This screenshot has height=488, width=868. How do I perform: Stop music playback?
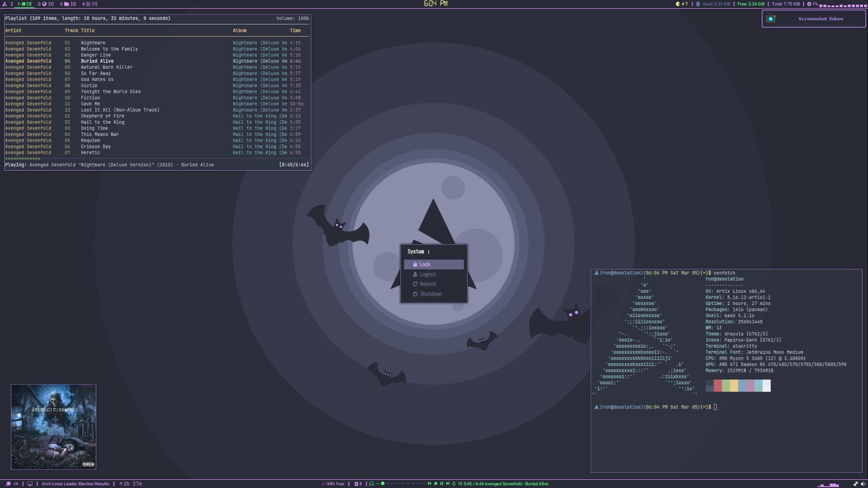(436, 484)
